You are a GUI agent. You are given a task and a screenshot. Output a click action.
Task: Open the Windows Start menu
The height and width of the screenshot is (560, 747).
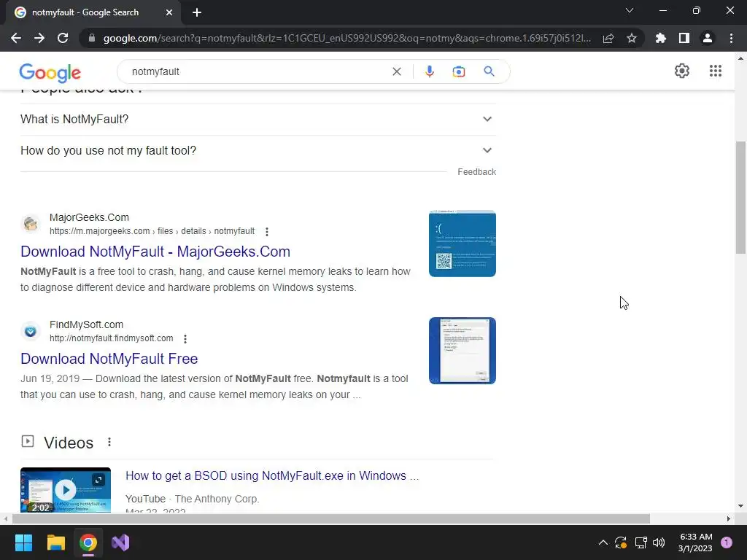click(x=23, y=542)
